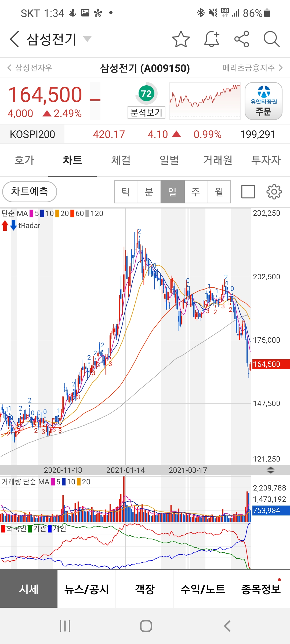Select the 차트 tab

click(x=73, y=160)
